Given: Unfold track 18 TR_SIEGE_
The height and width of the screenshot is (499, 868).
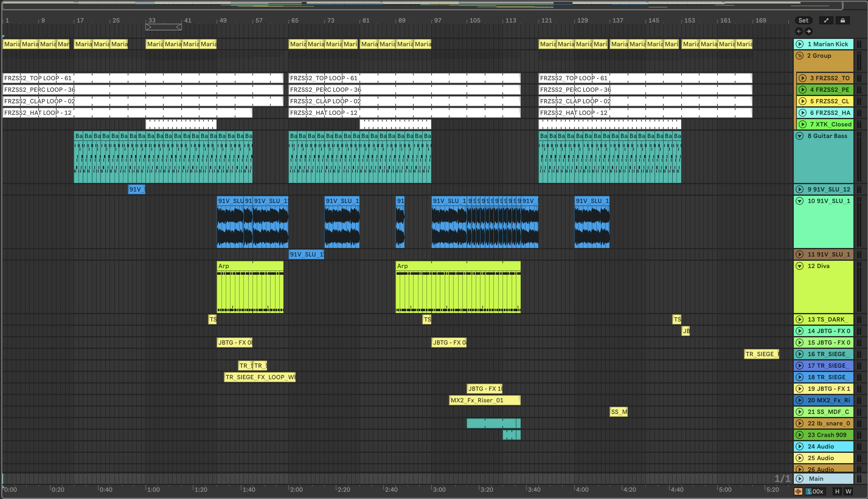Looking at the screenshot, I should [799, 377].
